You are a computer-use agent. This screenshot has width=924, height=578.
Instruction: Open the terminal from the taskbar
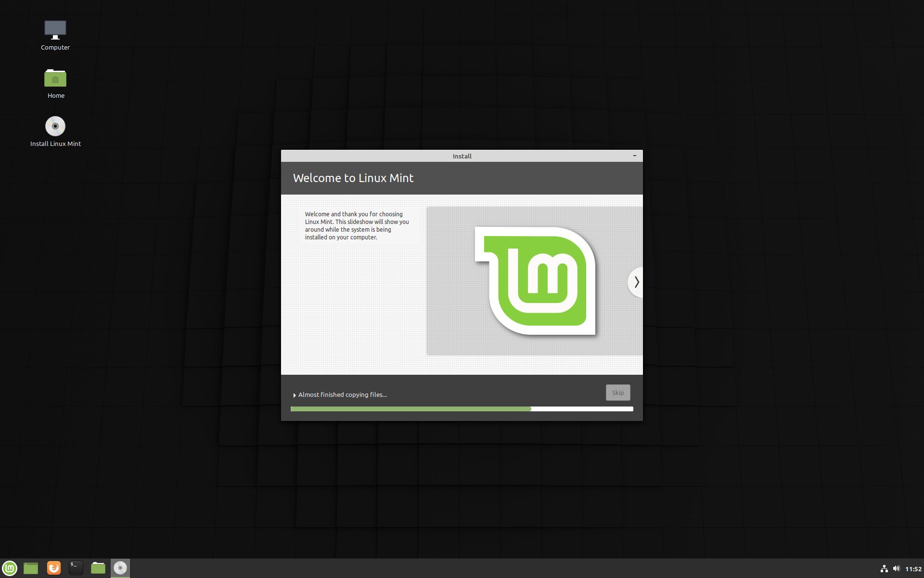click(76, 568)
